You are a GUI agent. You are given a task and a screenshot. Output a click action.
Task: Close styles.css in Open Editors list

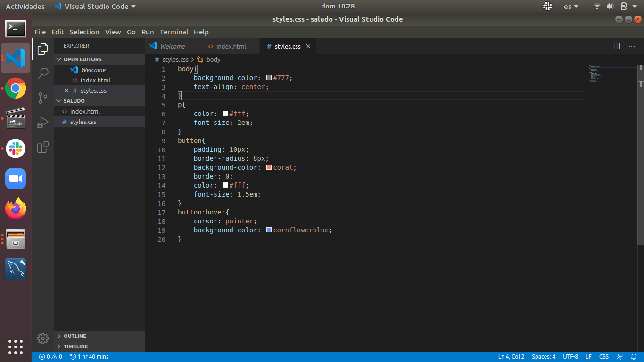pyautogui.click(x=66, y=90)
